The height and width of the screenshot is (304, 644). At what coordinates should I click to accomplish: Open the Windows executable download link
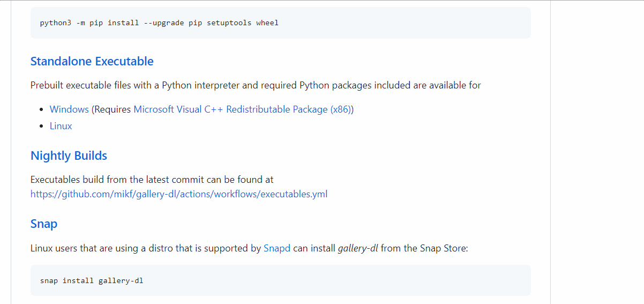[69, 109]
